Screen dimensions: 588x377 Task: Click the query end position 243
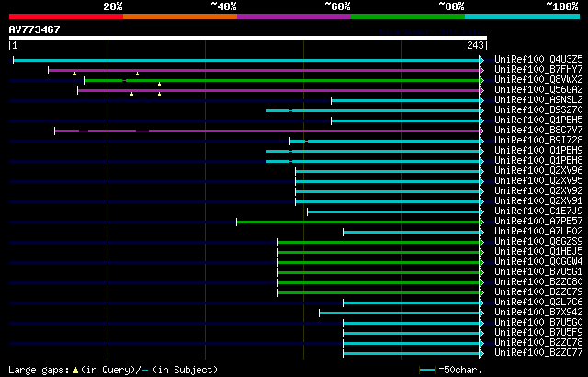475,45
